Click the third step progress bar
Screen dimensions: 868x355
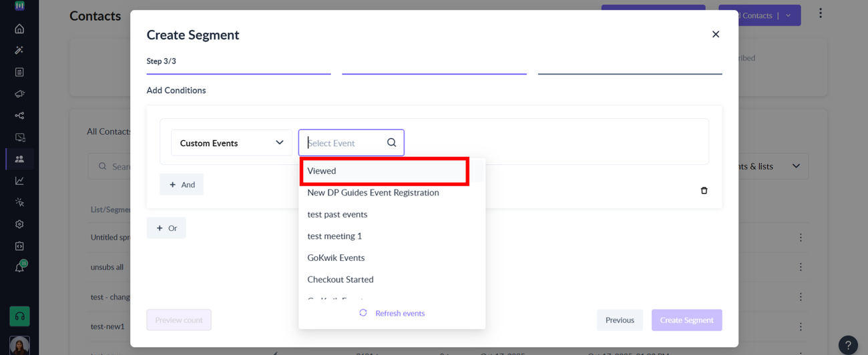click(x=630, y=73)
